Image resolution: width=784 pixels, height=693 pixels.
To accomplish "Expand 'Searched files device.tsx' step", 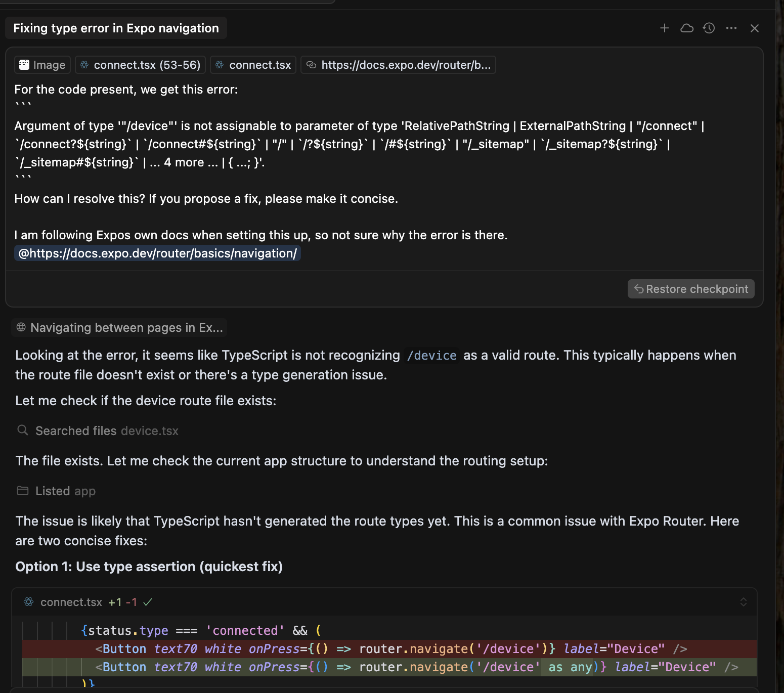I will pos(97,431).
